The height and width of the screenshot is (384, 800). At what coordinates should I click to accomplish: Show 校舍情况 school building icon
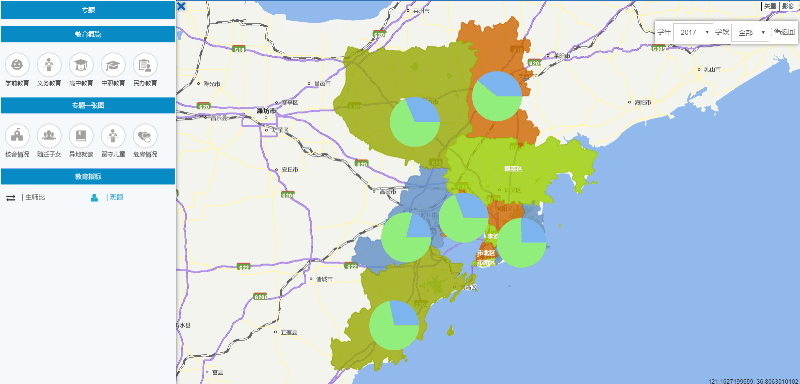[17, 136]
